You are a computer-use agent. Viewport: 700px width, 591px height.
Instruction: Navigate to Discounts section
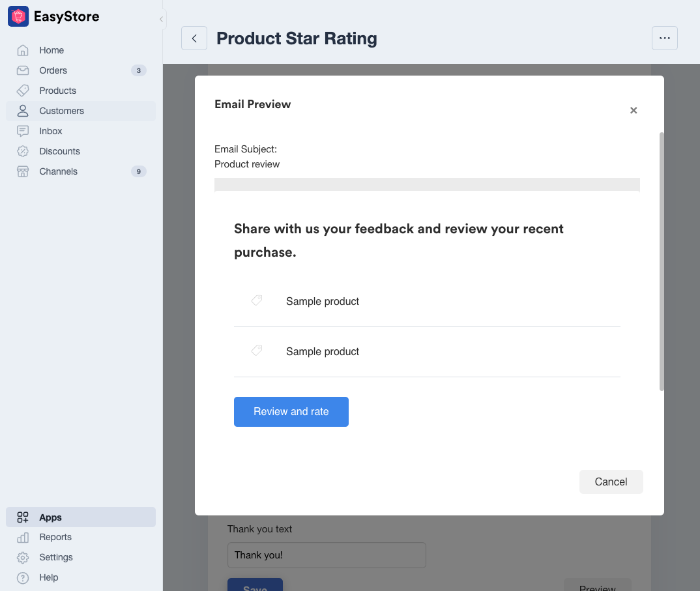pyautogui.click(x=81, y=151)
